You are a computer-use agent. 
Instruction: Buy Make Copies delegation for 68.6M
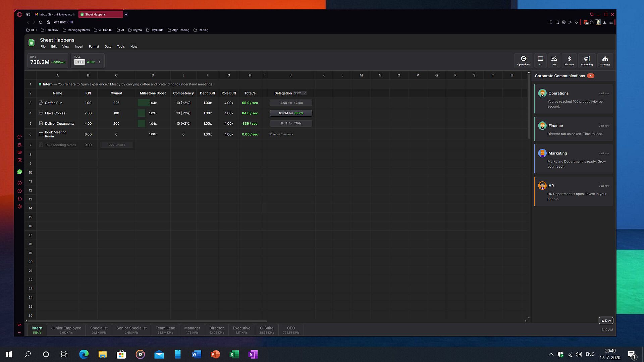pos(291,113)
